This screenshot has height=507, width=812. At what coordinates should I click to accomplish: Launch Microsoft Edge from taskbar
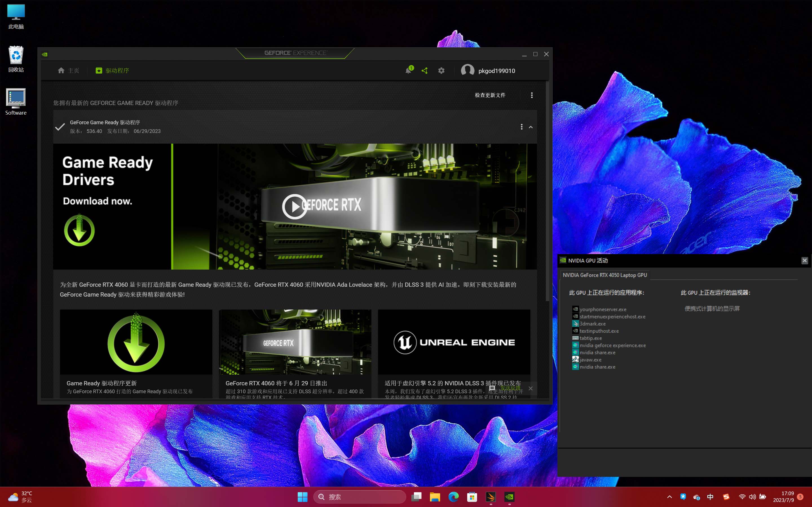(453, 497)
